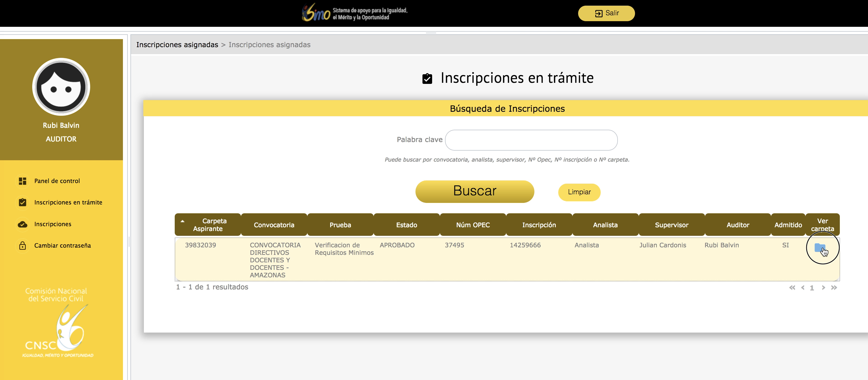Open the blue folder icon in Ver carpeta
Viewport: 868px width, 380px height.
(x=819, y=248)
